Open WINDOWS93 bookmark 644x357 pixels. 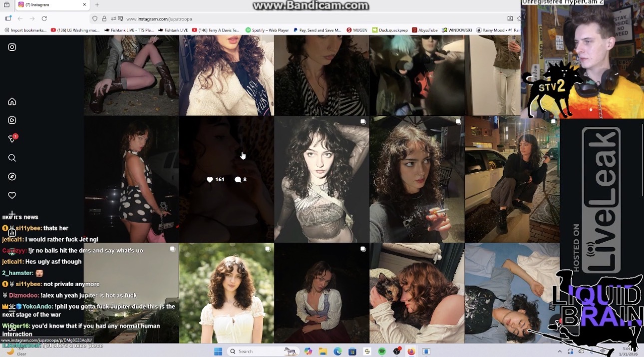point(457,30)
